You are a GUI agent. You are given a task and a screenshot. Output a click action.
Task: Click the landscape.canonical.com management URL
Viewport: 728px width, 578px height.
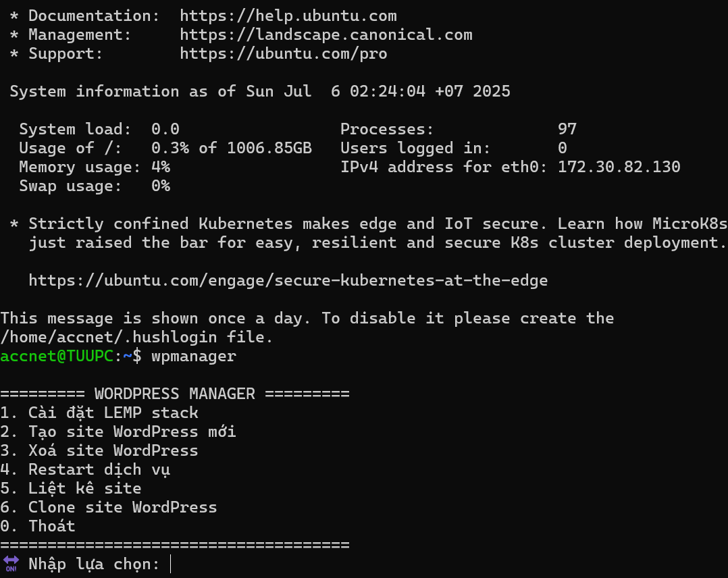click(x=326, y=35)
